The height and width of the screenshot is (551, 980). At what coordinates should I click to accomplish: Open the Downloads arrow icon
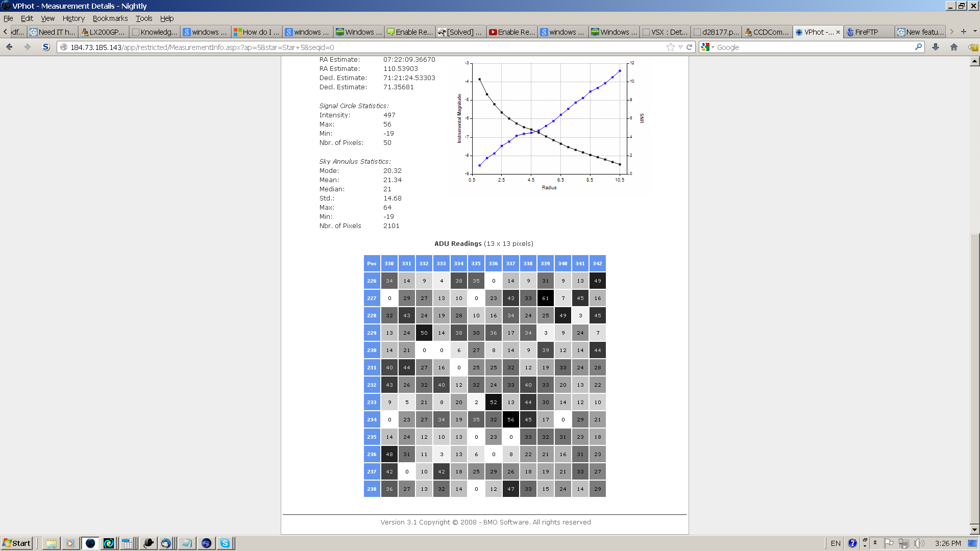coord(936,47)
